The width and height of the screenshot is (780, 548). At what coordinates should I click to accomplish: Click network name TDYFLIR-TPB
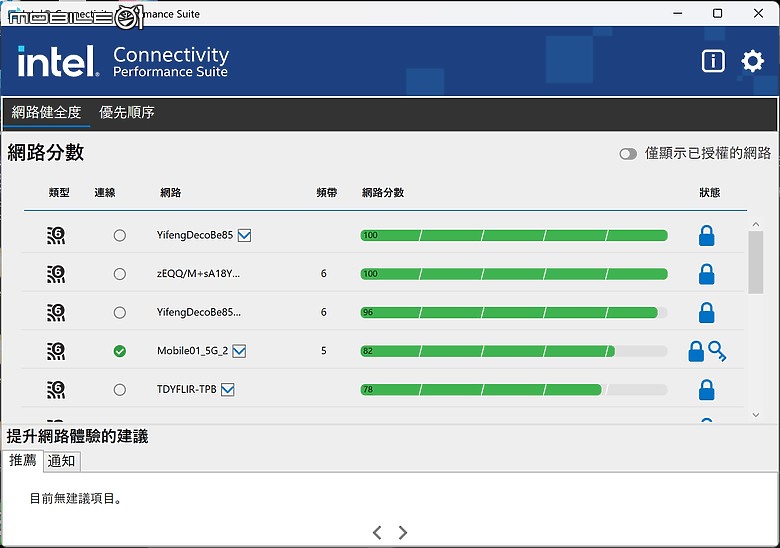tap(187, 389)
